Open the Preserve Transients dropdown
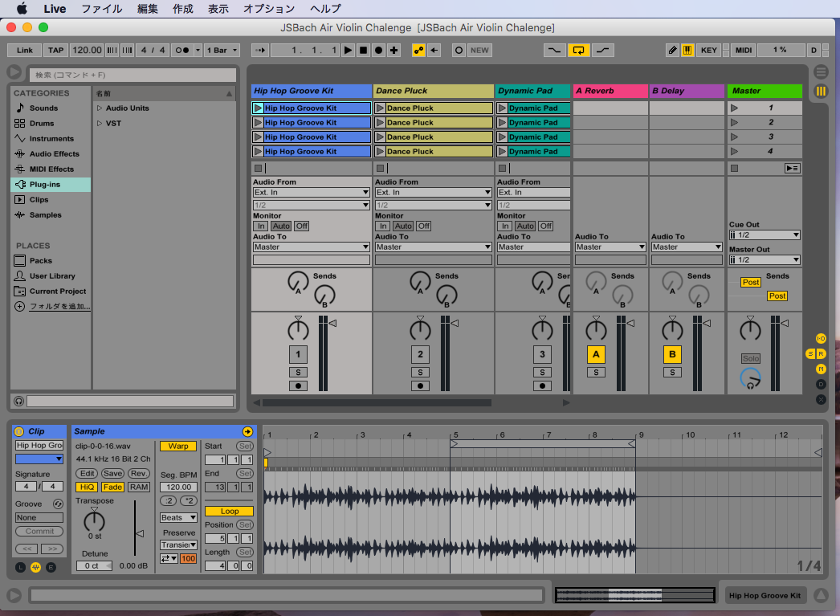The height and width of the screenshot is (616, 840). point(178,545)
